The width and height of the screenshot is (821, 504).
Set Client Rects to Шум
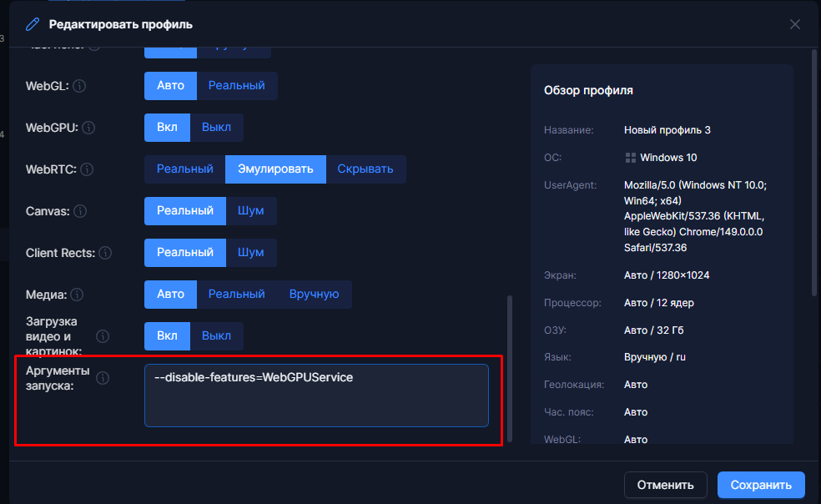(251, 253)
